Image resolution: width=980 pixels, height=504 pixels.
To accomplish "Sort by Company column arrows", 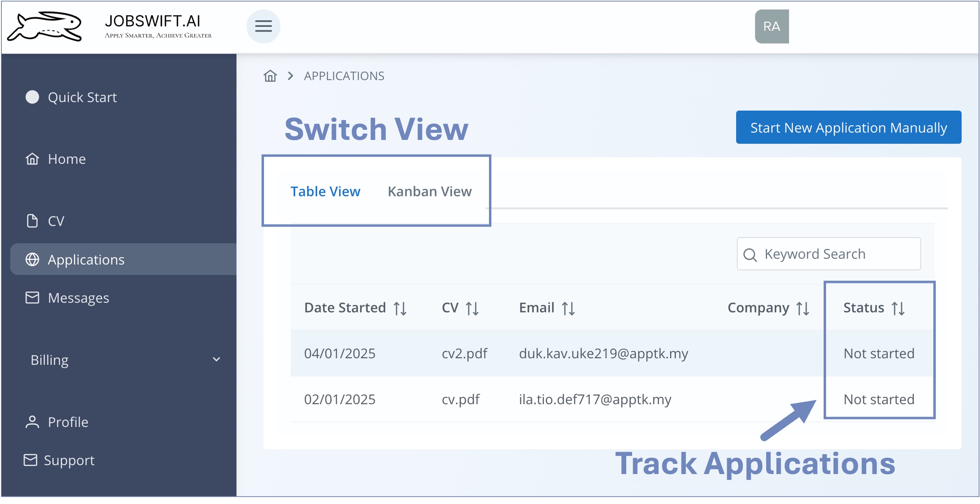I will click(x=803, y=308).
